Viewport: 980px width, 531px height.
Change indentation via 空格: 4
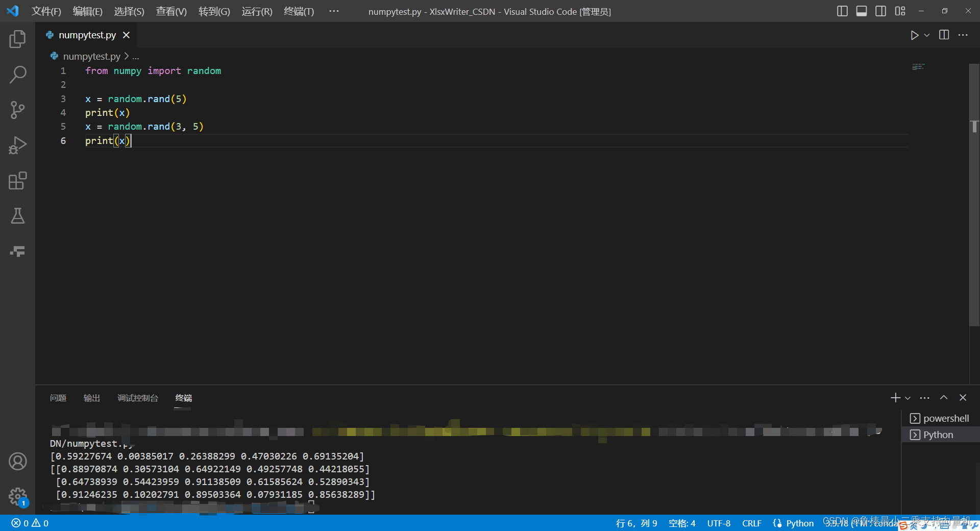point(682,523)
